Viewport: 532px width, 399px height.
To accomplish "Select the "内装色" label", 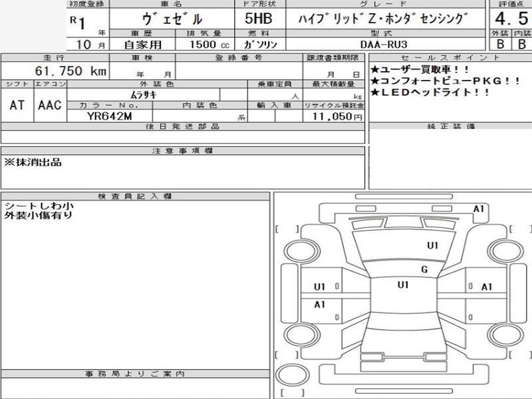I will (199, 106).
